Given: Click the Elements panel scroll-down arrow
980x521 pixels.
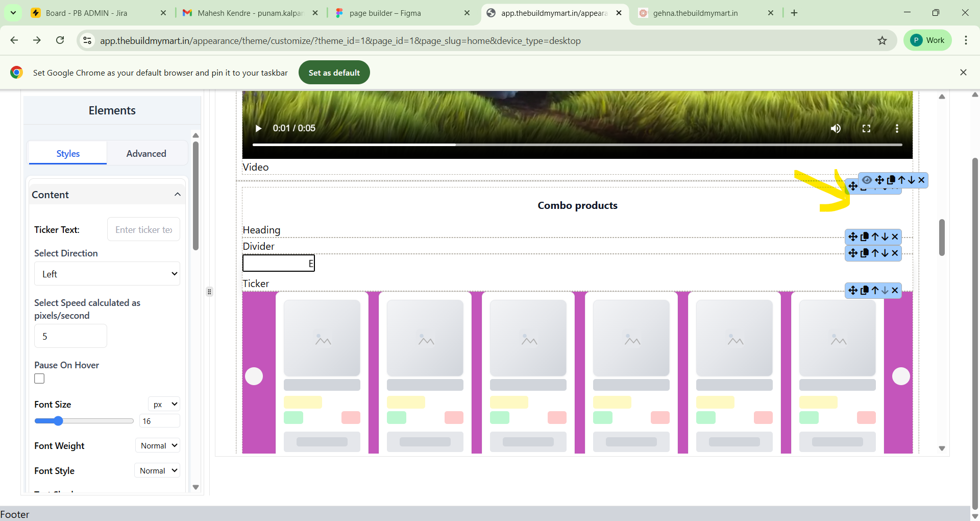Looking at the screenshot, I should [195, 487].
